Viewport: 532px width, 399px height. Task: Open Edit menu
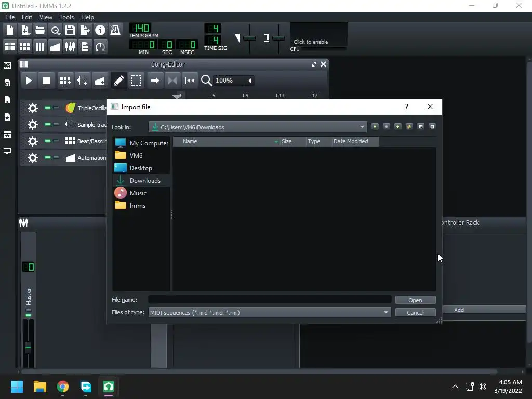[x=27, y=17]
